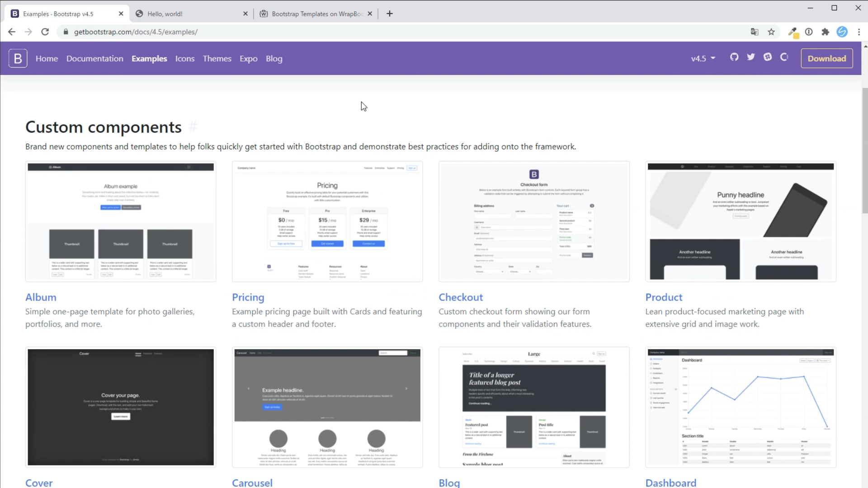Image resolution: width=868 pixels, height=488 pixels.
Task: Click the browser extensions puzzle icon
Action: [x=826, y=32]
